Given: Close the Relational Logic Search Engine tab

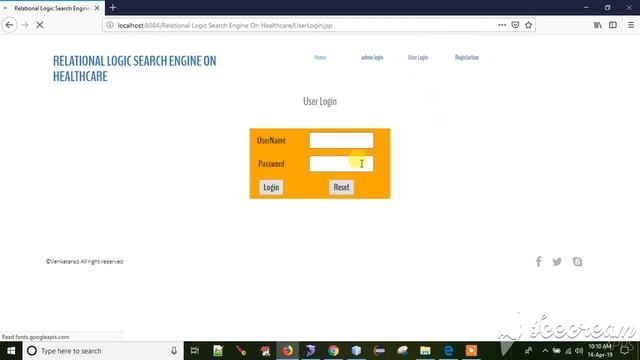Looking at the screenshot, I should (97, 8).
